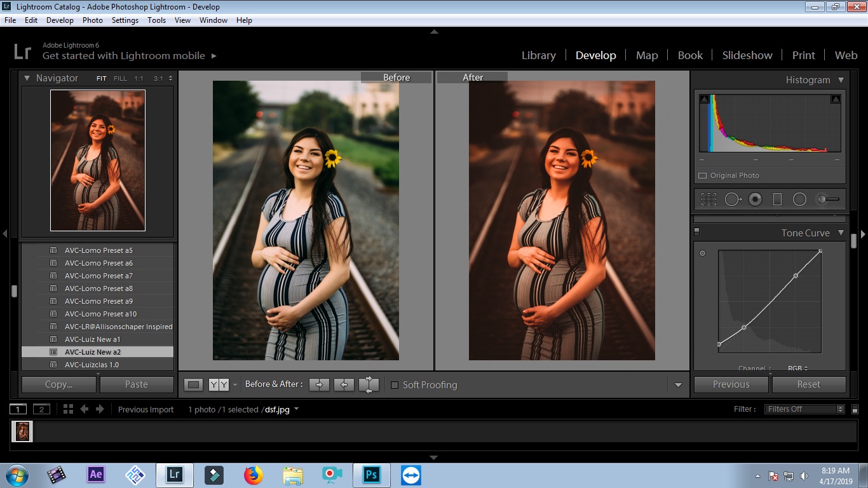Click the Paste button
868x488 pixels.
[137, 384]
